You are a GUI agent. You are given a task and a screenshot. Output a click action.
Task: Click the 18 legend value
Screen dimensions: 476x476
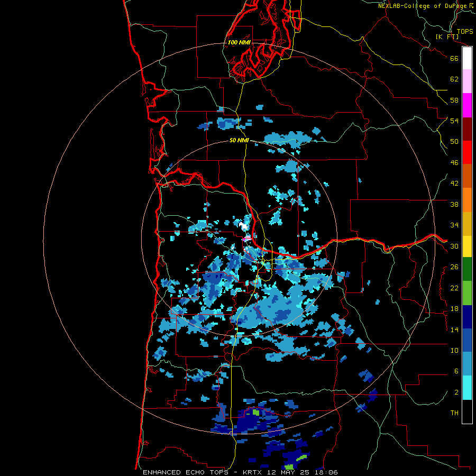(454, 309)
